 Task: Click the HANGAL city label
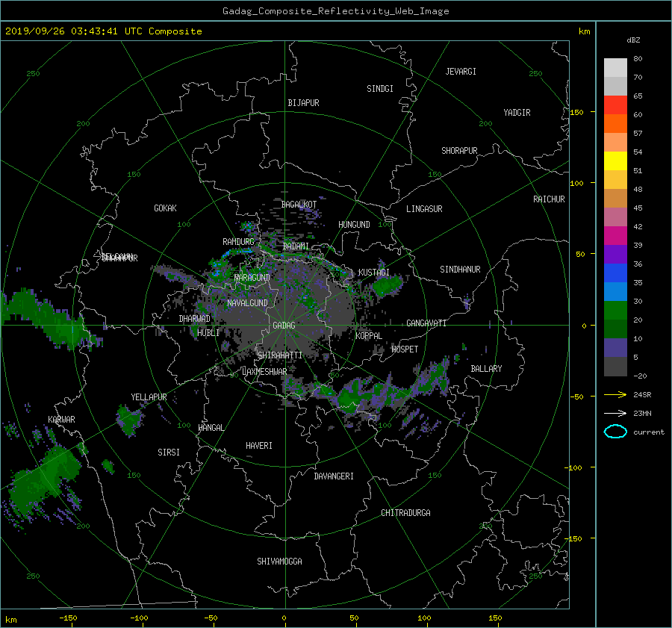tap(211, 428)
